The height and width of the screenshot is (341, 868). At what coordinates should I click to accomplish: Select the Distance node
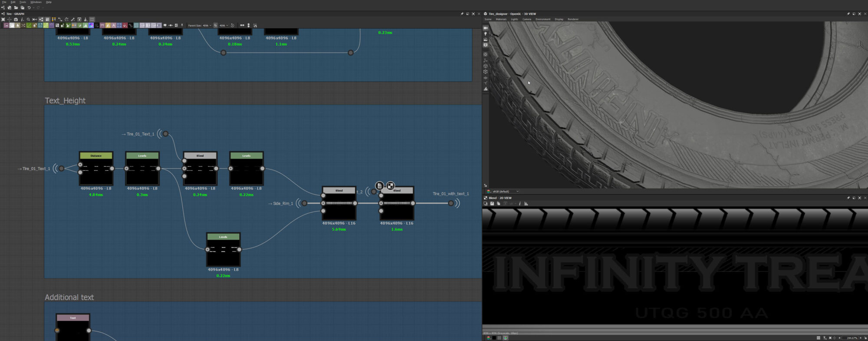[x=96, y=168]
